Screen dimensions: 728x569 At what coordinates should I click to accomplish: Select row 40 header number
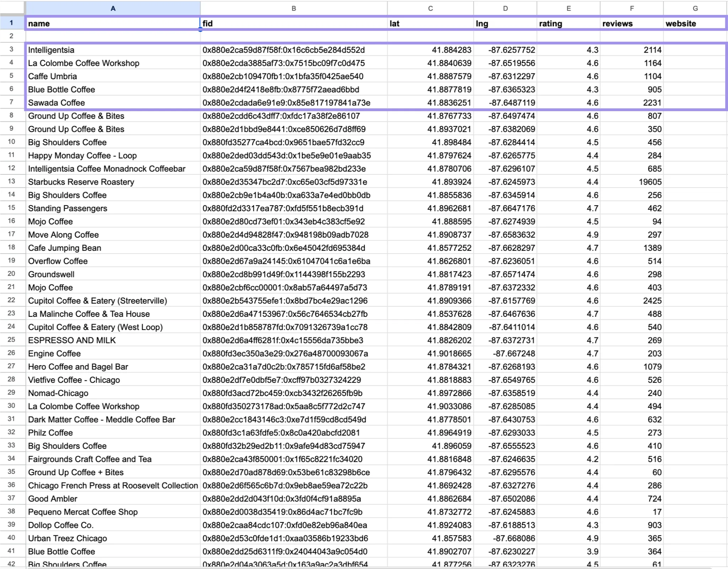tap(12, 538)
